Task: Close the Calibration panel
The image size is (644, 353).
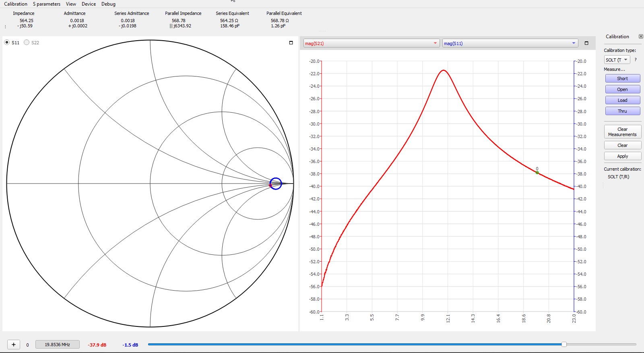Action: click(641, 36)
